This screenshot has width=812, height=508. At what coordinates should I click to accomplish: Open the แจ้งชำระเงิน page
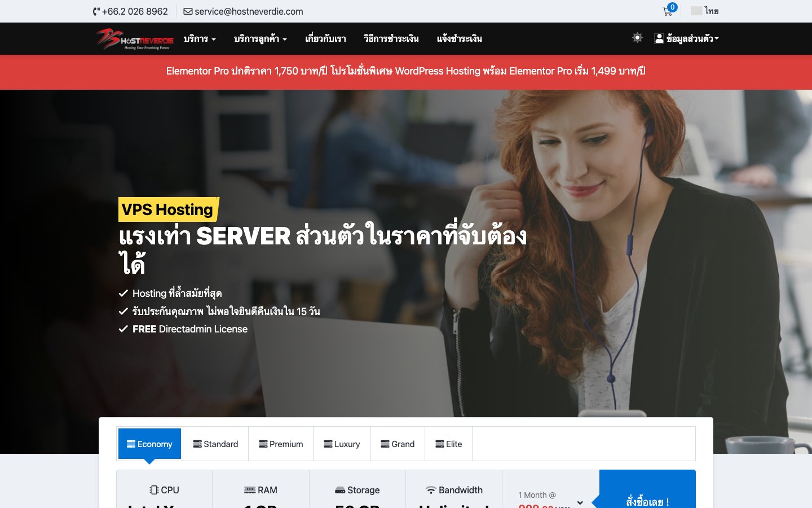460,38
